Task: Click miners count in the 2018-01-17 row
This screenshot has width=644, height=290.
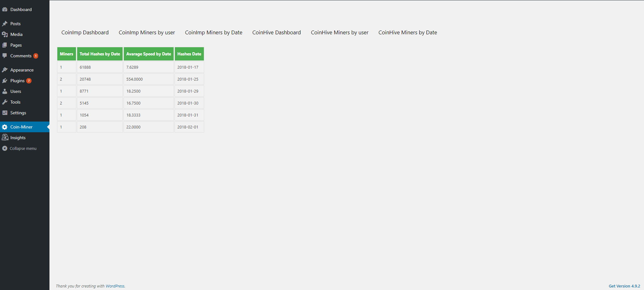Action: pyautogui.click(x=66, y=67)
